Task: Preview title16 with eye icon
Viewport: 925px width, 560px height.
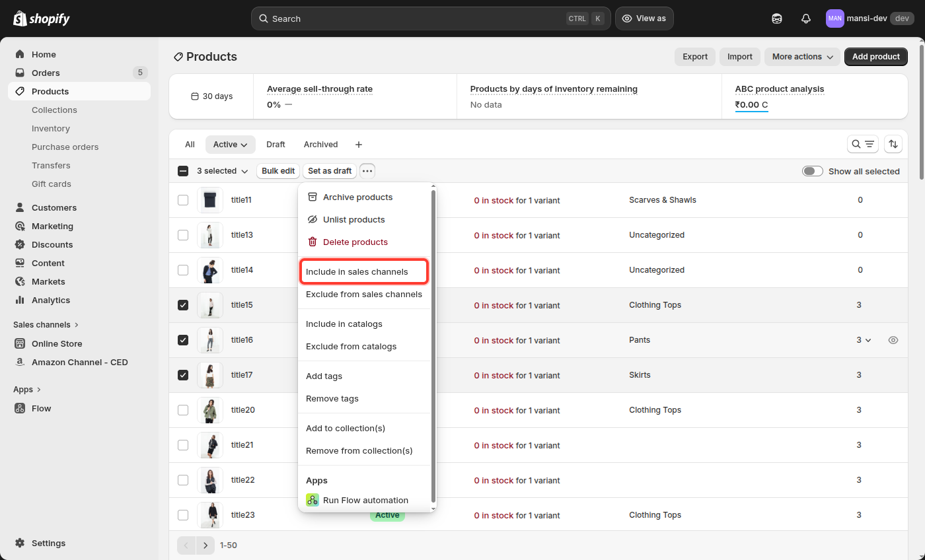Action: 893,340
